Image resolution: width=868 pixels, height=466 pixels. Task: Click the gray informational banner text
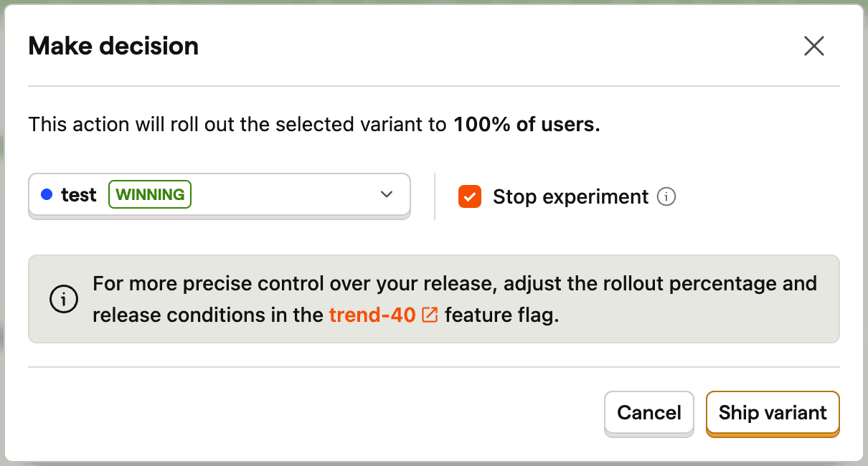tap(455, 299)
